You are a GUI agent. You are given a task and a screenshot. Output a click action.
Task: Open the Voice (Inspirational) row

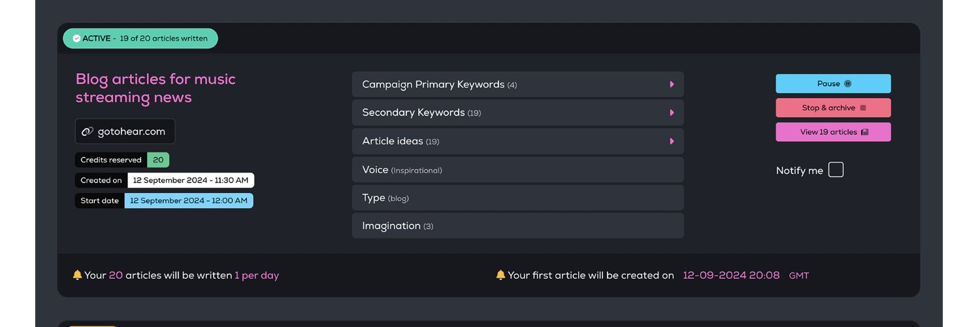(x=517, y=170)
